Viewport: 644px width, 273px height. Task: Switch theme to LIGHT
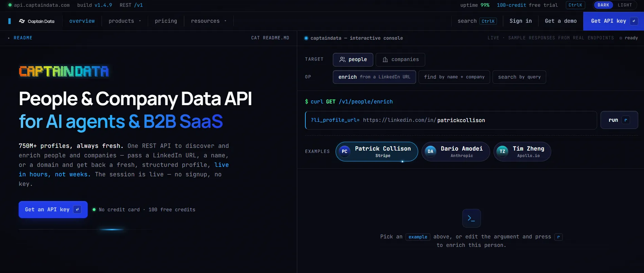625,5
